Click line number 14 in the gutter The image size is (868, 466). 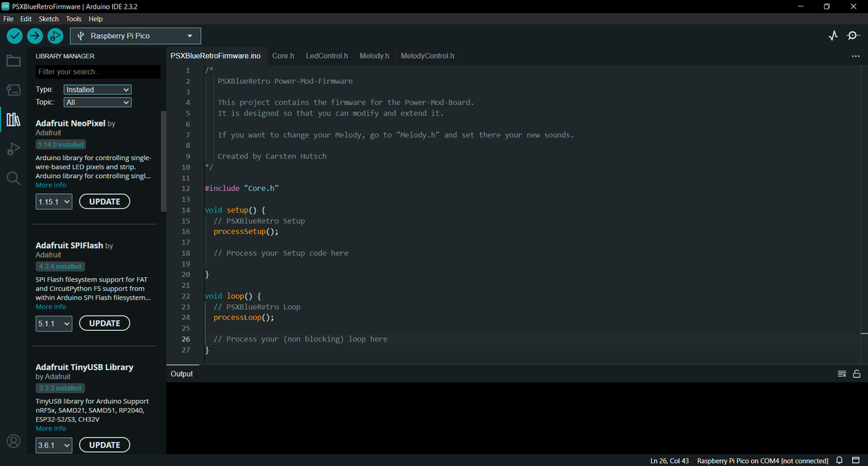186,210
